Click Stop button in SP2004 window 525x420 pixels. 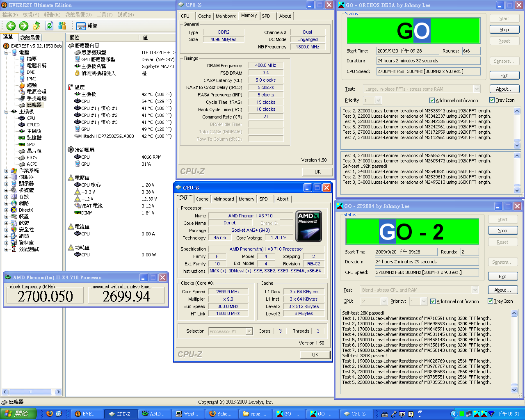(x=503, y=231)
